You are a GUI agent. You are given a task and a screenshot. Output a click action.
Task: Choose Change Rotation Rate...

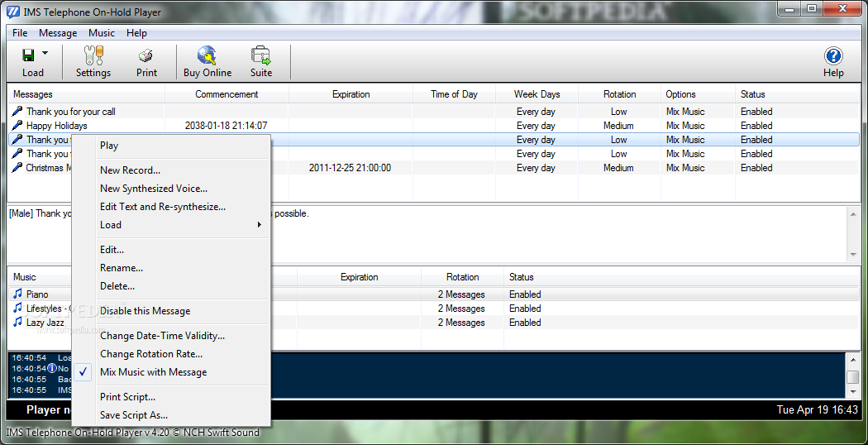tap(171, 354)
